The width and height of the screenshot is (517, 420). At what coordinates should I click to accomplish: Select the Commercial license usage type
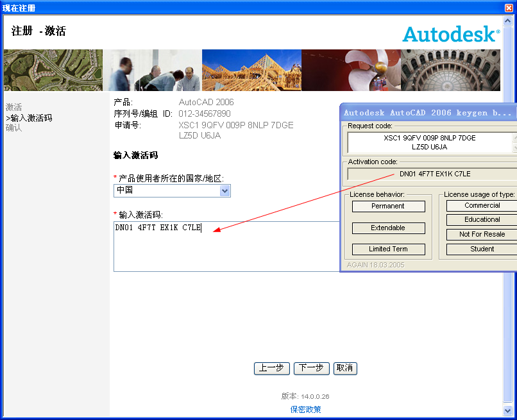click(x=481, y=206)
